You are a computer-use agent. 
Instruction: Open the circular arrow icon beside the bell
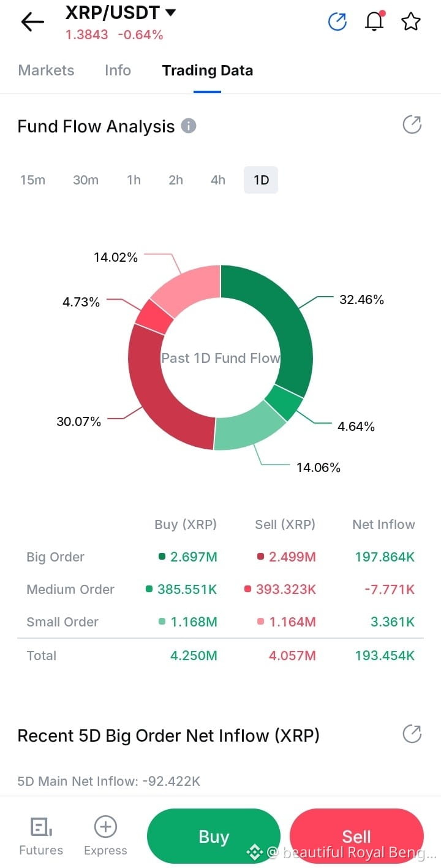point(337,21)
